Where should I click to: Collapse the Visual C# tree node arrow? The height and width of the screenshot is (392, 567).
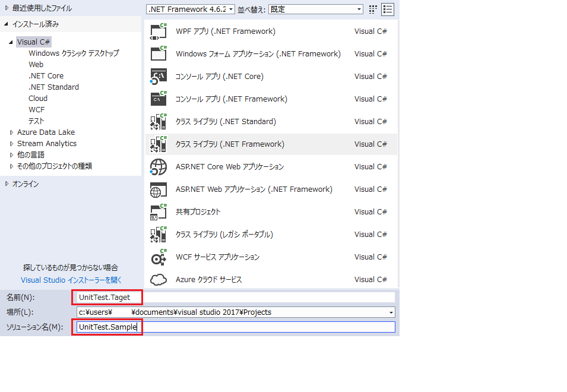[11, 42]
